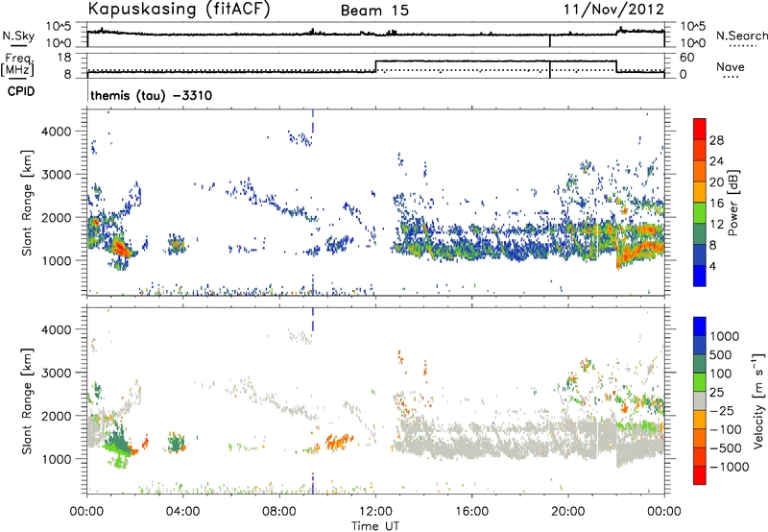The height and width of the screenshot is (532, 768).
Task: Click the date '11/Nov/2012'
Action: pyautogui.click(x=613, y=10)
